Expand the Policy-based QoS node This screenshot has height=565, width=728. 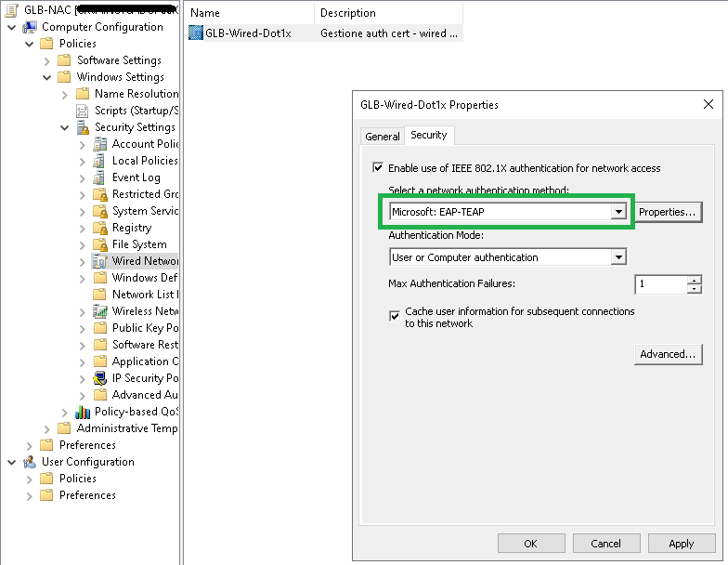coord(65,413)
